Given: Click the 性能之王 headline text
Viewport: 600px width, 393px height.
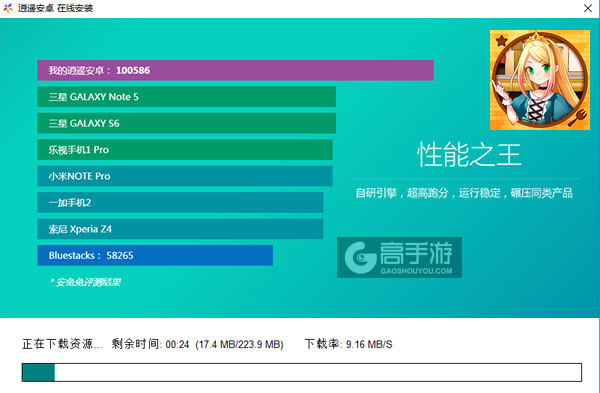Looking at the screenshot, I should [x=469, y=155].
